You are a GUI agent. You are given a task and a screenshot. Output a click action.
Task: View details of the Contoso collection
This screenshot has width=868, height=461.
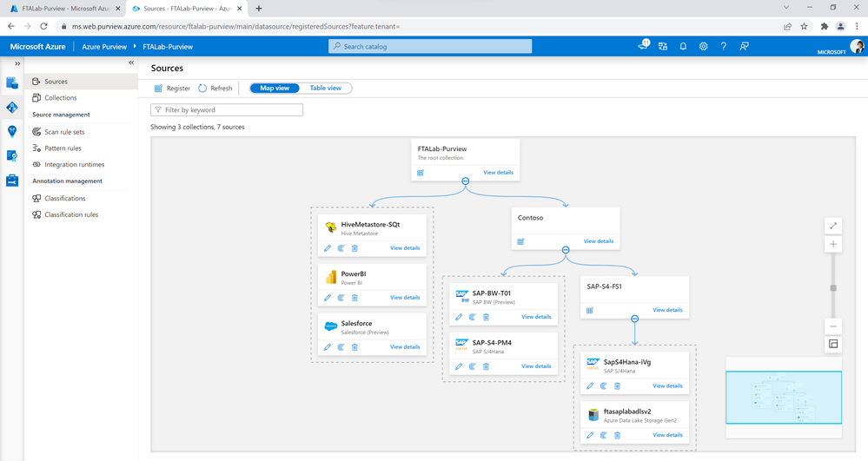pos(599,241)
